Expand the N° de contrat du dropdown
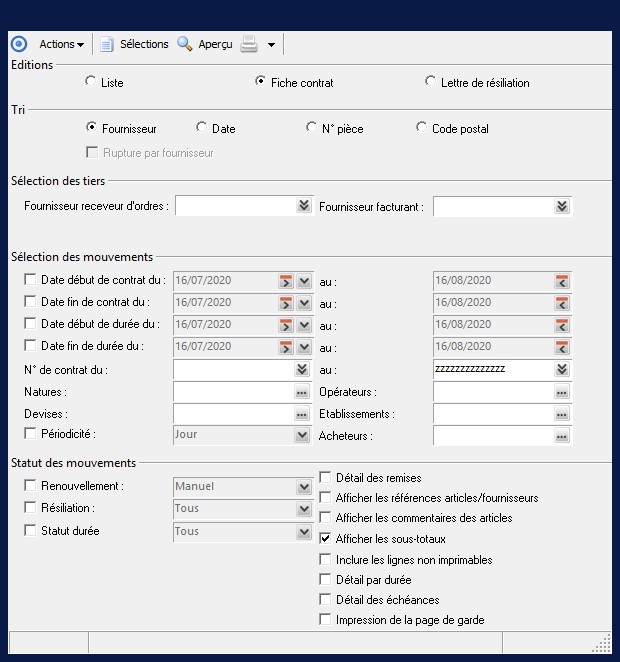620x662 pixels. point(303,369)
